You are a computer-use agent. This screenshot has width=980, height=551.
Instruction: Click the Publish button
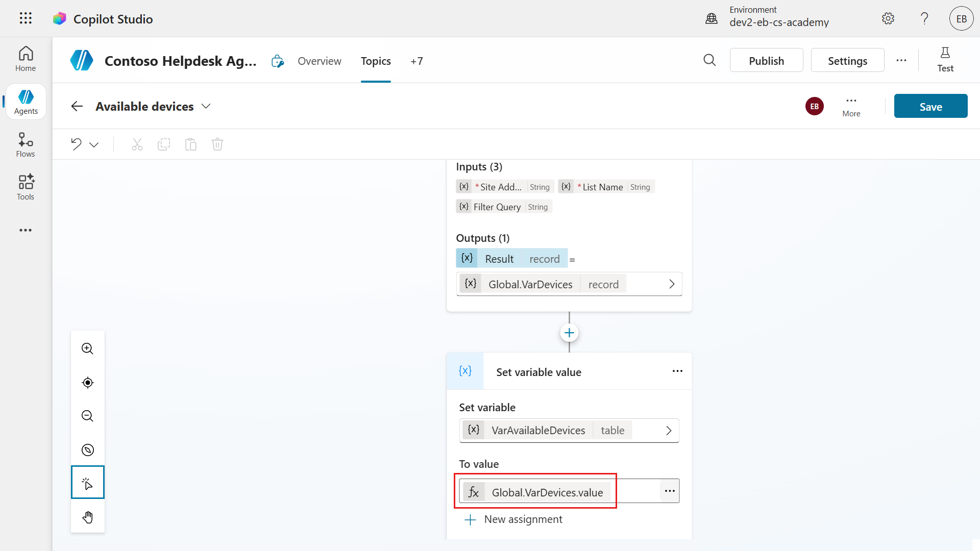coord(766,61)
